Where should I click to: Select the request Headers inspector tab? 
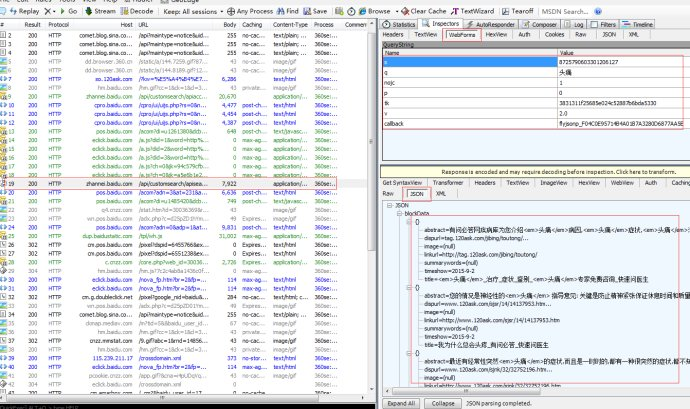(x=393, y=34)
